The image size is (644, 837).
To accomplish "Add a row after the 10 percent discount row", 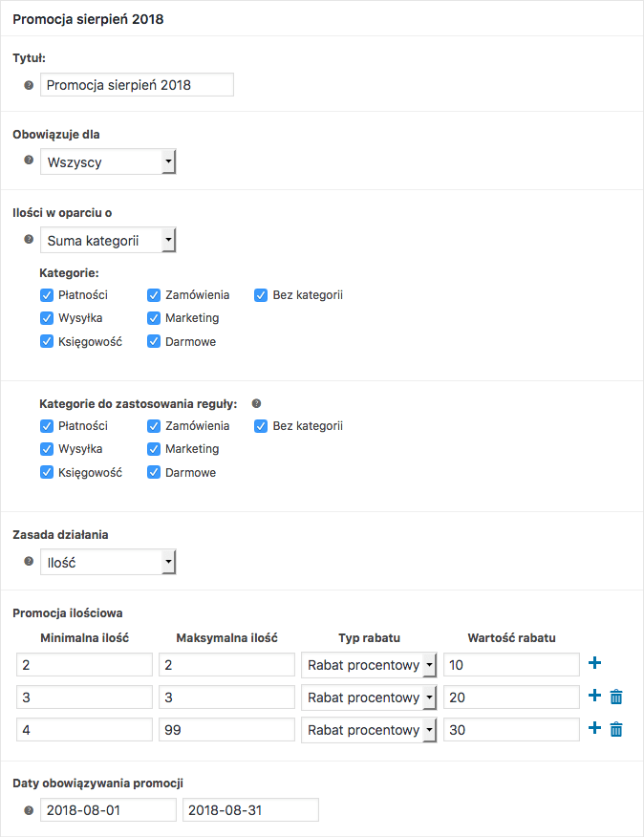I will (594, 663).
